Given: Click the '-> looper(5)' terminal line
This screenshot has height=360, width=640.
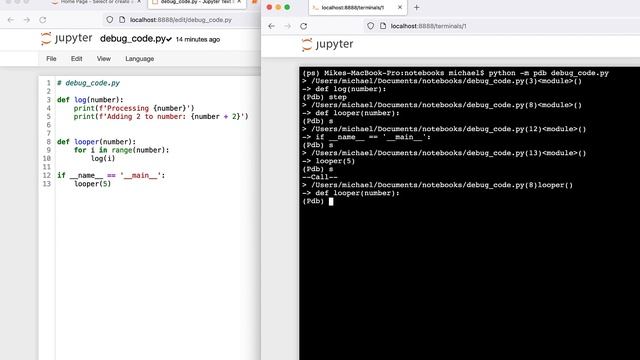Looking at the screenshot, I should point(329,161).
